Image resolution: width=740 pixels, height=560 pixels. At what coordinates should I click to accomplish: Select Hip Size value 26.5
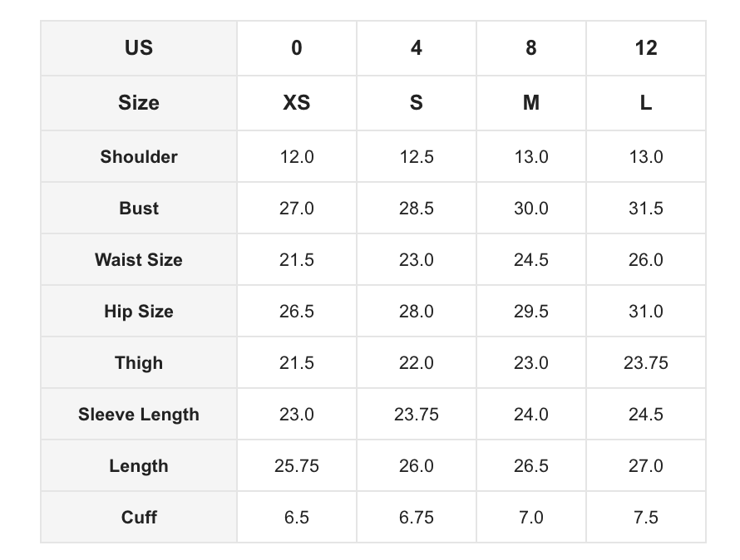(296, 311)
